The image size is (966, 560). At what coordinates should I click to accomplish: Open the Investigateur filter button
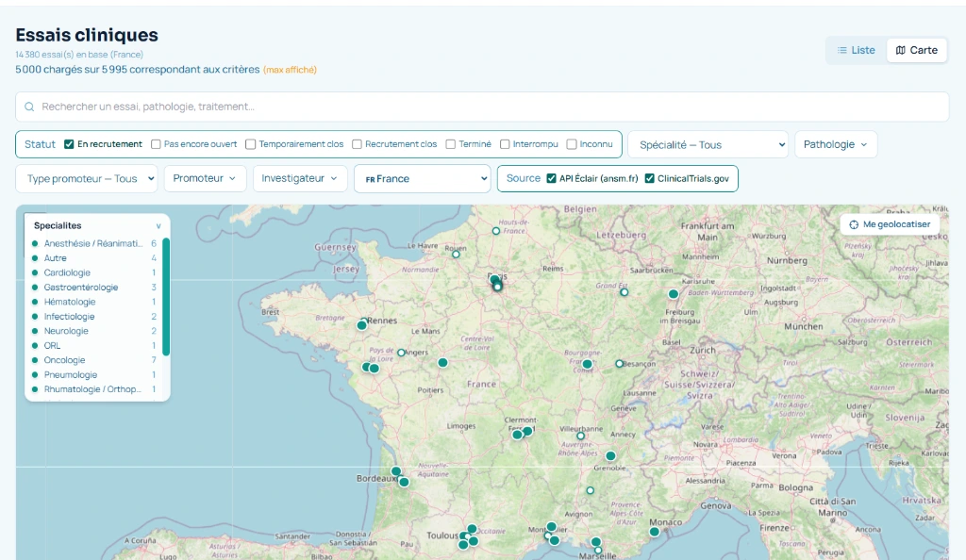pos(300,178)
